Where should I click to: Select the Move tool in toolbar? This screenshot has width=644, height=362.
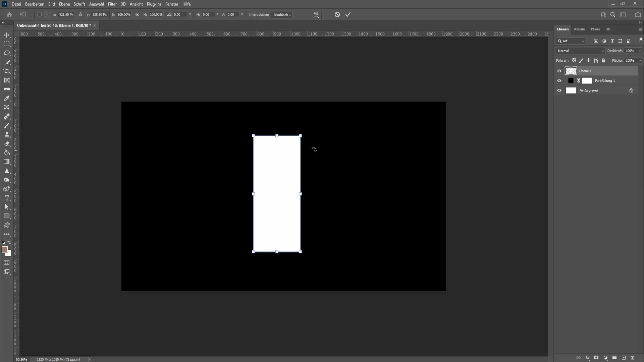[x=7, y=35]
